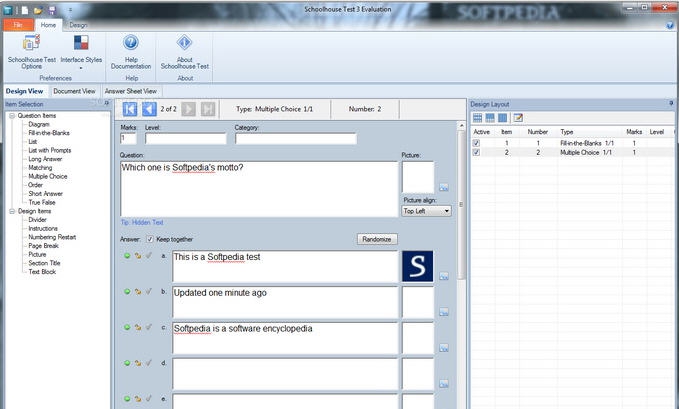Click orange arrows icon for answer b
Image resolution: width=679 pixels, height=409 pixels.
138,292
